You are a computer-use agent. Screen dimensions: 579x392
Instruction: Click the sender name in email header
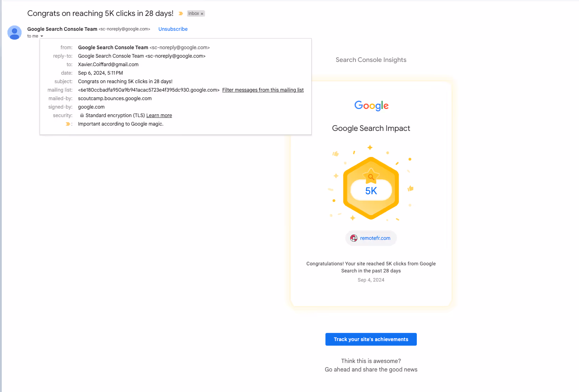click(62, 29)
